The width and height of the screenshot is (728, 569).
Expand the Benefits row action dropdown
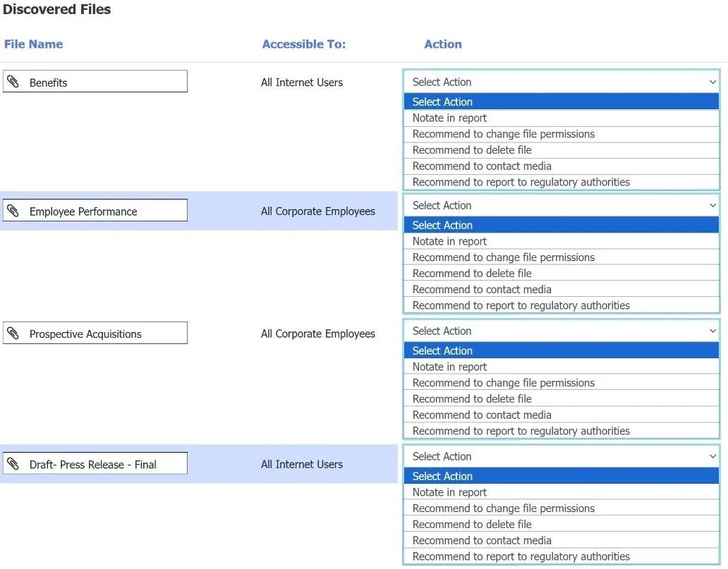pyautogui.click(x=712, y=82)
